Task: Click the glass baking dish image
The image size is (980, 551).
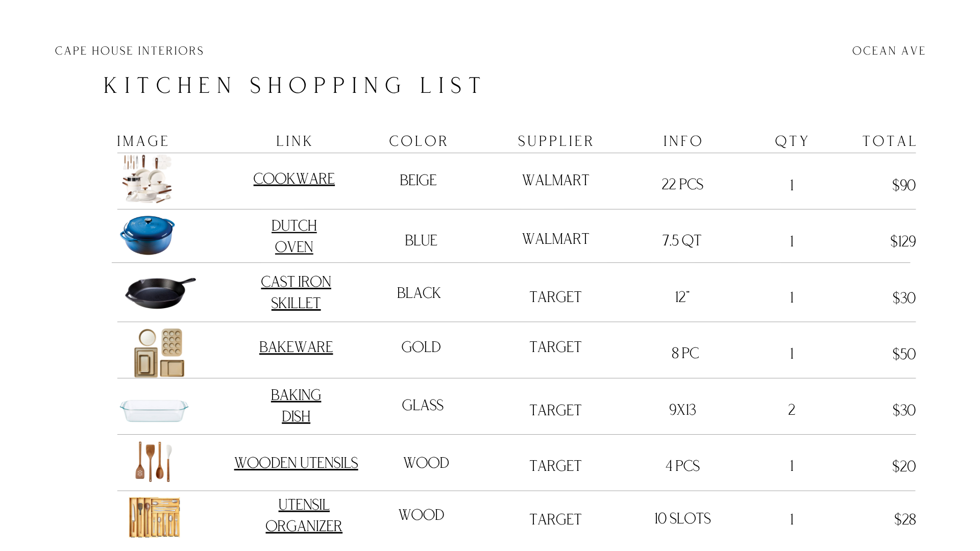Action: 154,411
